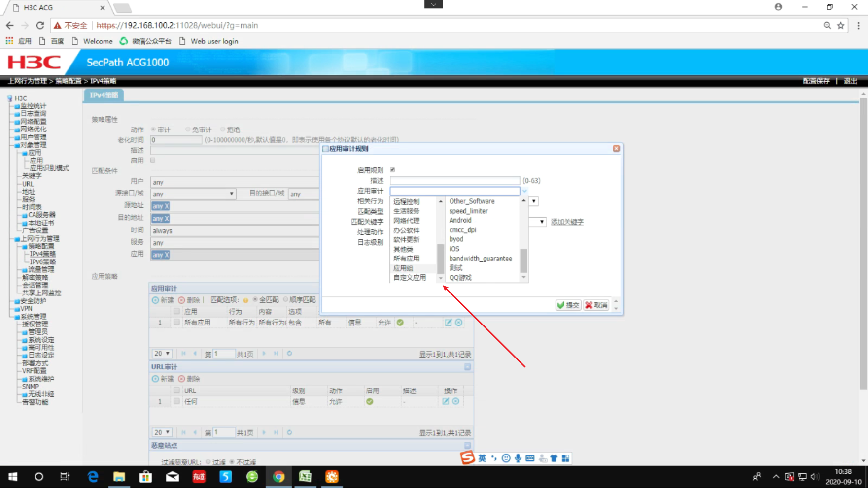Toggle the 启用规则 checkbox in the dialog
Screen dimensions: 868x488
392,170
